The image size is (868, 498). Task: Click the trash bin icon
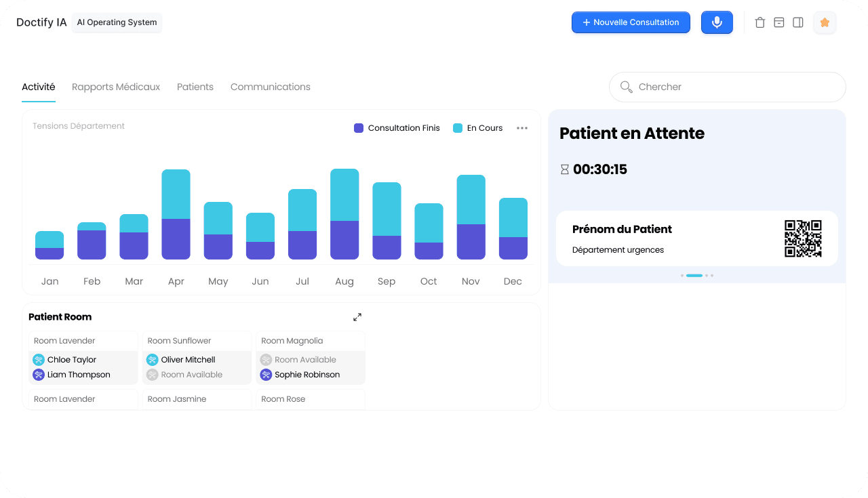[x=760, y=22]
